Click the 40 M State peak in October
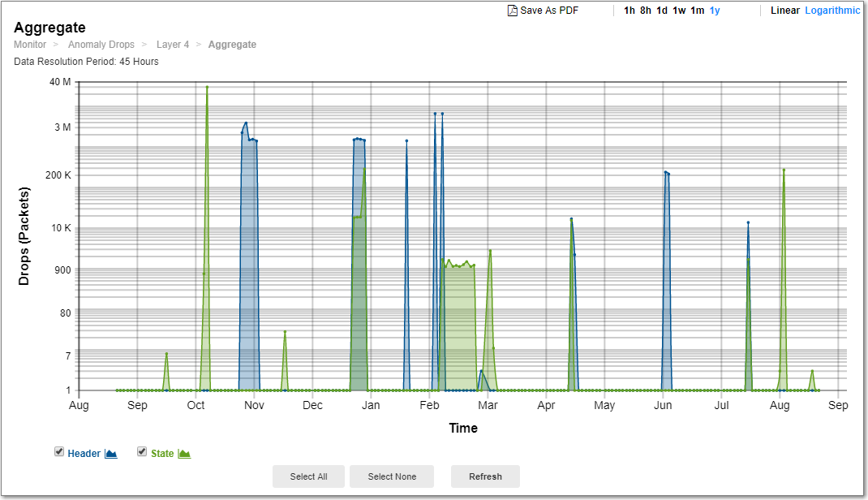 (207, 87)
